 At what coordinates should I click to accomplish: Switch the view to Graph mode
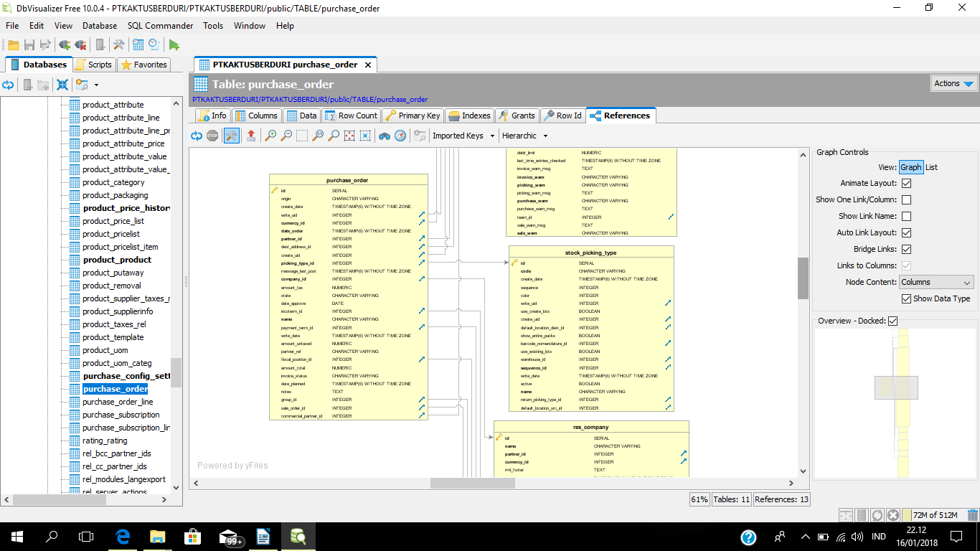(911, 167)
